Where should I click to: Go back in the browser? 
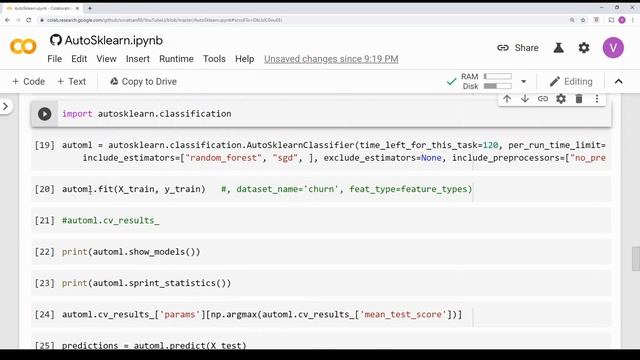coord(7,20)
